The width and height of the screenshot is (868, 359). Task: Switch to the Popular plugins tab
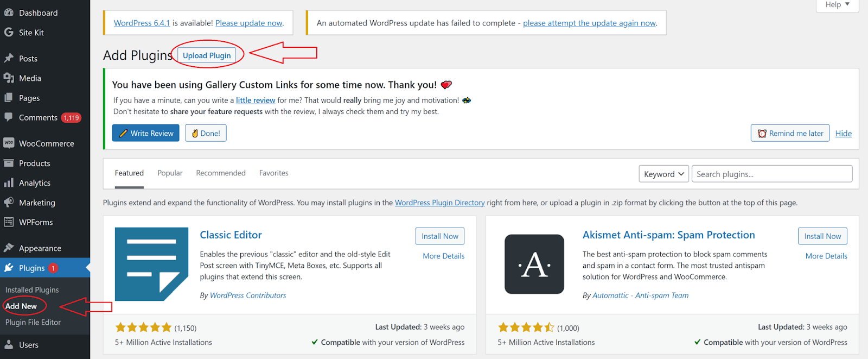click(x=170, y=173)
